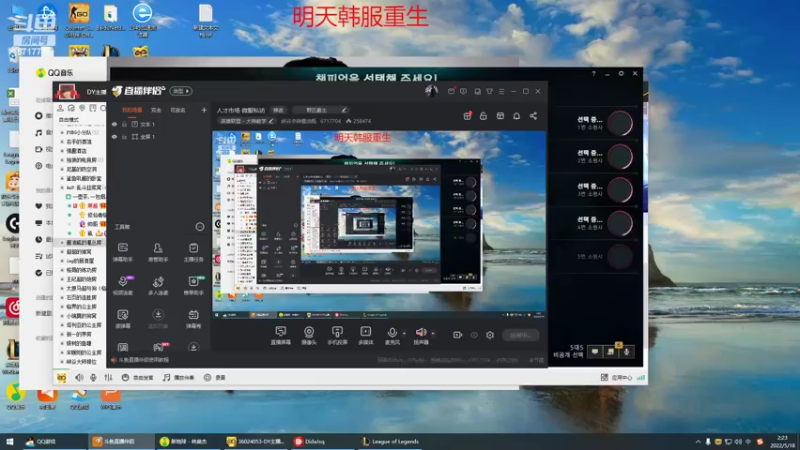The image size is (800, 450).
Task: Open the mixer sliders icon in bottom bar
Action: click(108, 378)
